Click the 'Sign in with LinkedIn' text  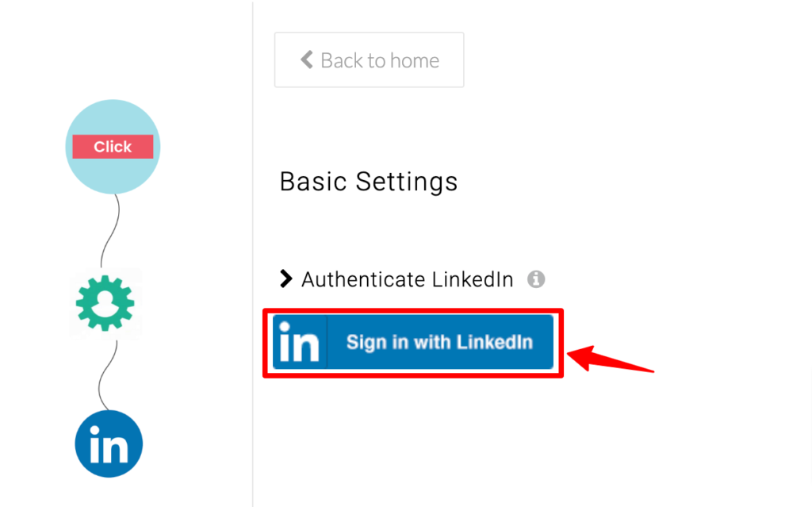point(439,342)
